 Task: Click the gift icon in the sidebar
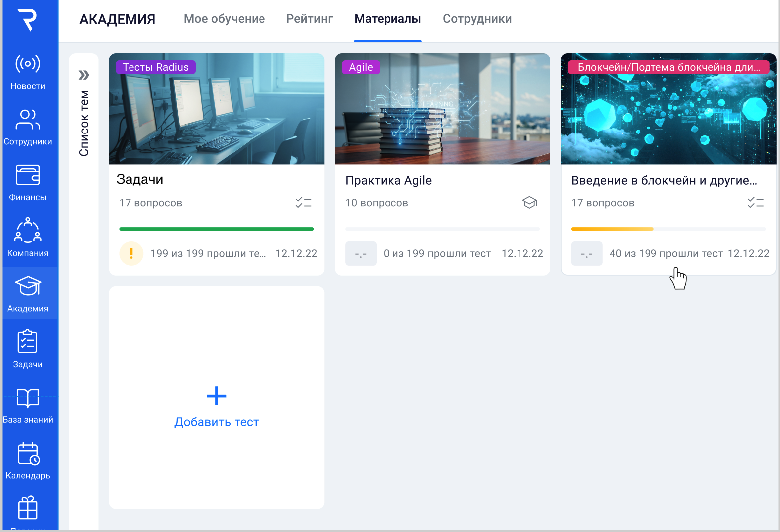(28, 508)
